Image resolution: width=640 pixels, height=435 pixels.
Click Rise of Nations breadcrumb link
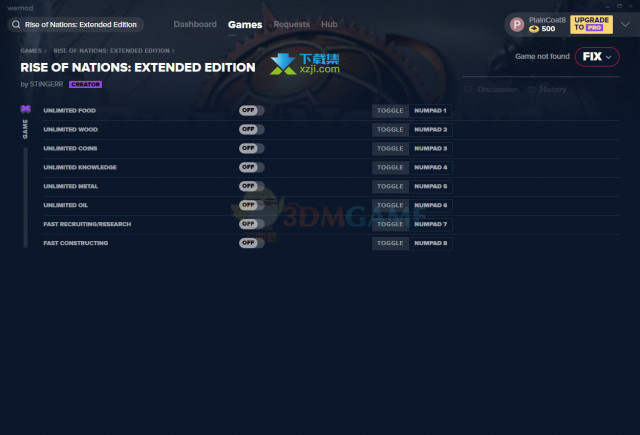pyautogui.click(x=111, y=51)
